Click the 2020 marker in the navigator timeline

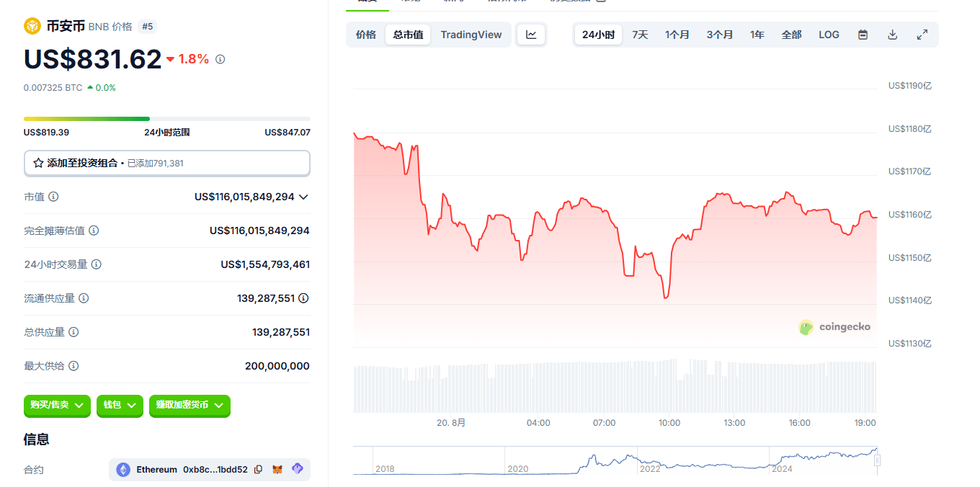click(x=518, y=469)
